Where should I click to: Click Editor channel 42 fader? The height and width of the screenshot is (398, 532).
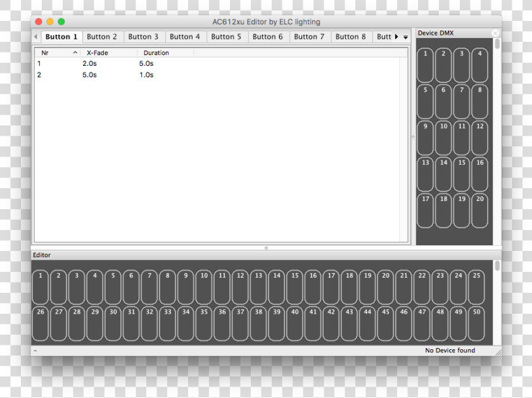[331, 324]
